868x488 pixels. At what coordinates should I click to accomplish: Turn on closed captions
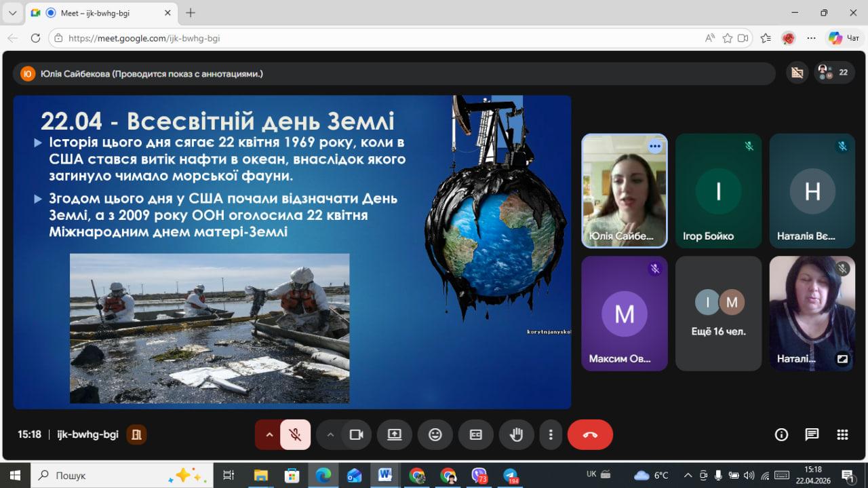(x=476, y=434)
